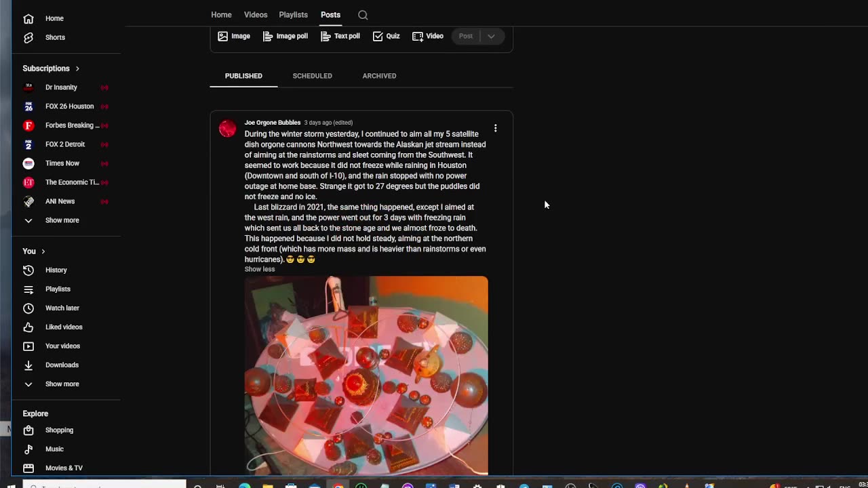The width and height of the screenshot is (868, 488).
Task: Switch to the ARCHIVED posts tab
Action: (x=379, y=76)
